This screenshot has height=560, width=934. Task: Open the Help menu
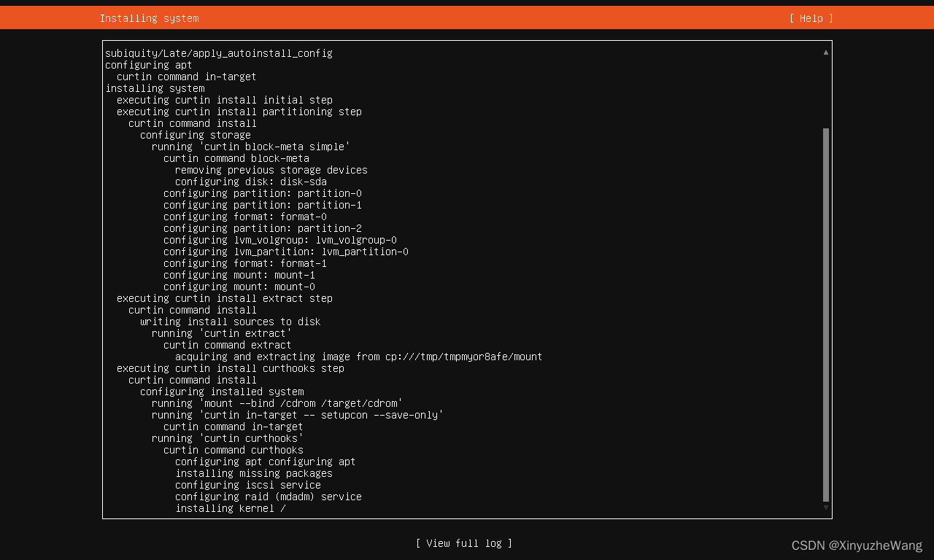point(811,18)
